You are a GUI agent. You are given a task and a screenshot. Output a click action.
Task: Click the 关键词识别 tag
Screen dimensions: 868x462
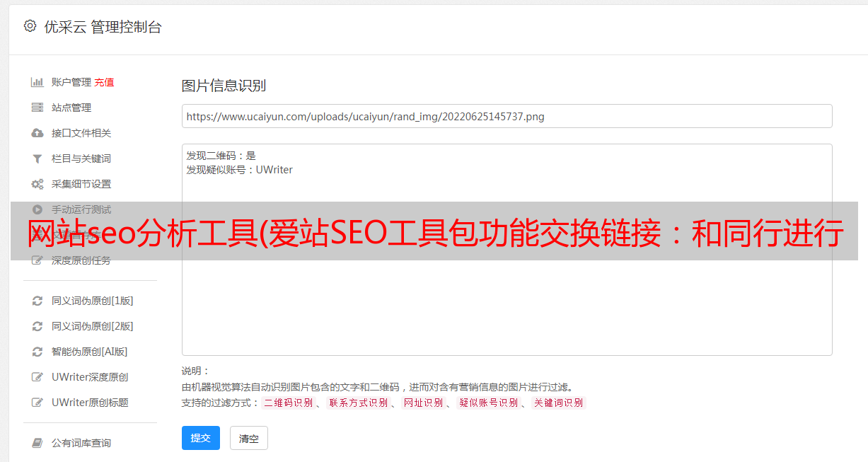(x=559, y=403)
